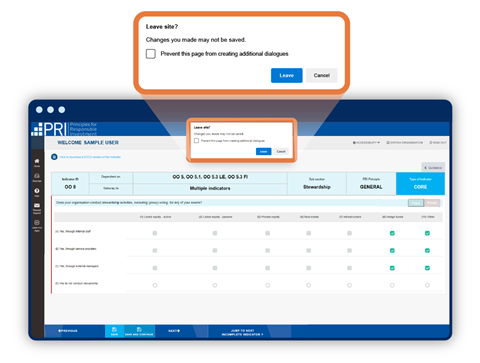Uncheck external managers for Other
This screenshot has width=480, height=363.
427,268
